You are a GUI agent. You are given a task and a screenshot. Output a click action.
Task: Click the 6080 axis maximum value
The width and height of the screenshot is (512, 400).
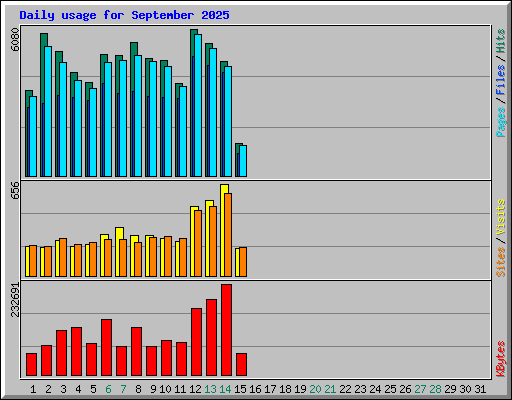click(x=15, y=40)
